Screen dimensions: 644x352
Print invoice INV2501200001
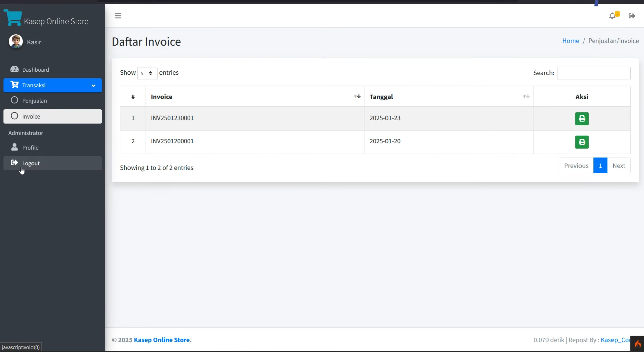tap(582, 142)
